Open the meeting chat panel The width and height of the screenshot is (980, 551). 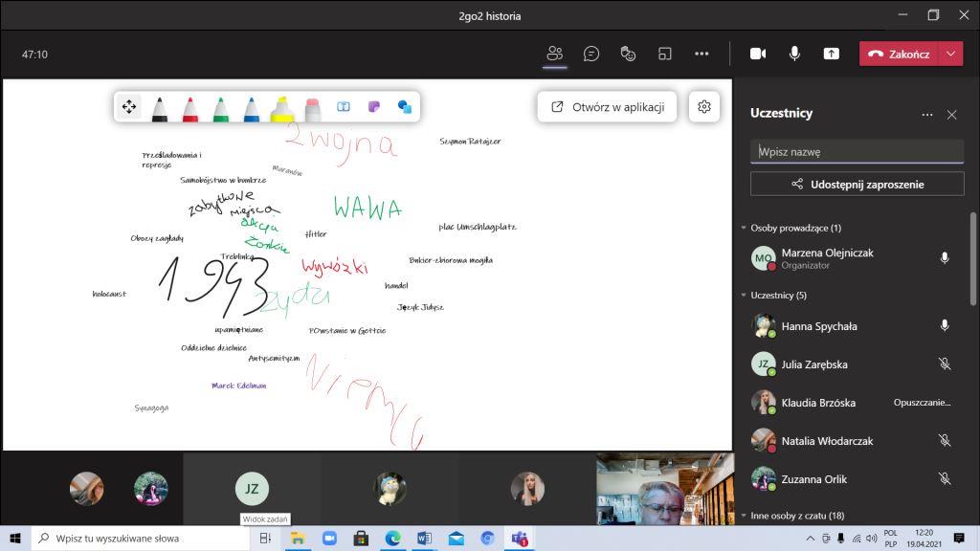[x=591, y=54]
